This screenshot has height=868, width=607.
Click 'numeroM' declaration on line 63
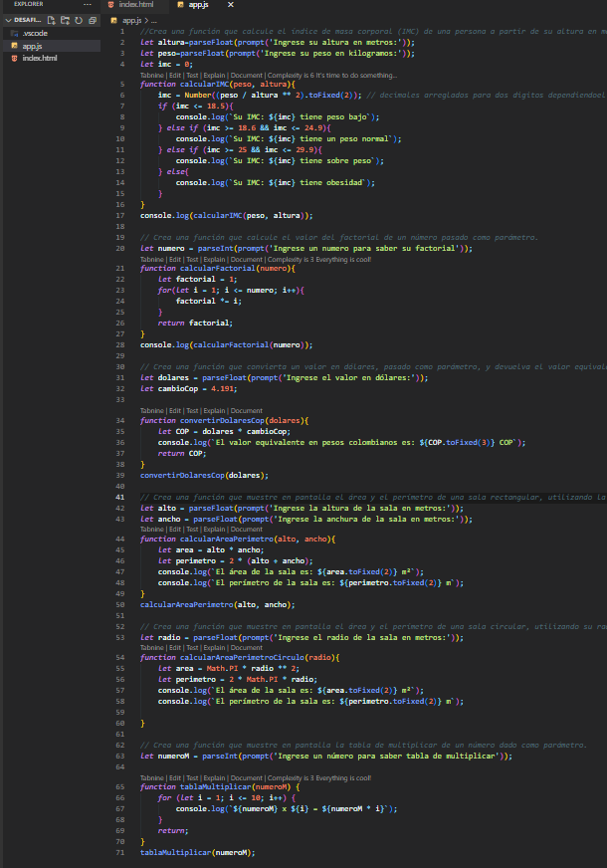coord(173,756)
